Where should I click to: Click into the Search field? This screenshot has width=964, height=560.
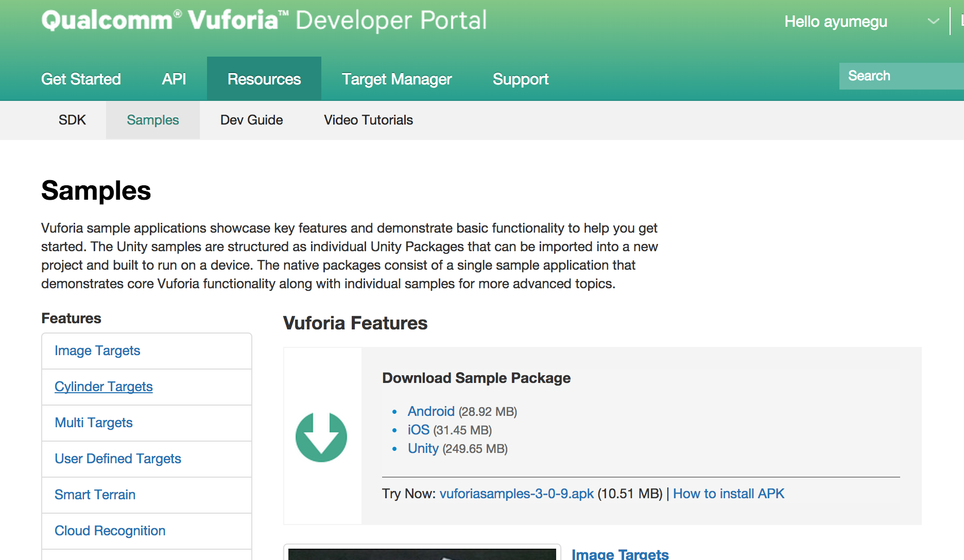pyautogui.click(x=901, y=76)
